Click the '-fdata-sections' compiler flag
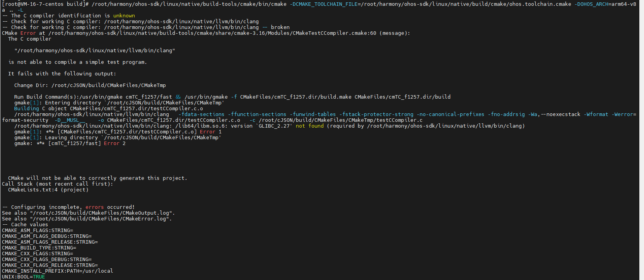644x280 pixels. point(202,114)
